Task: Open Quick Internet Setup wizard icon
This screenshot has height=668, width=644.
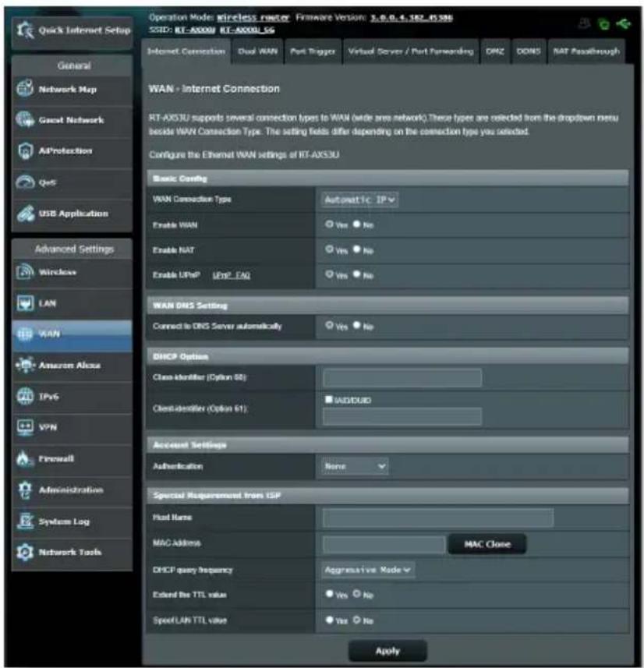Action: point(25,30)
